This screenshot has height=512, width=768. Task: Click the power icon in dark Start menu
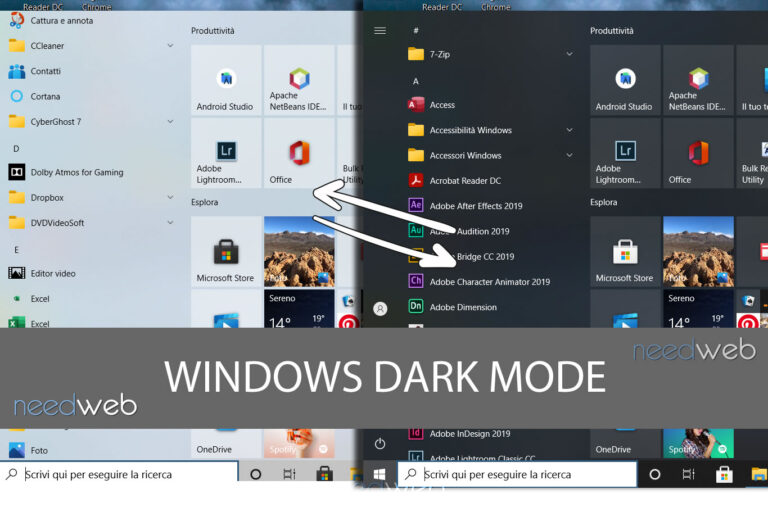pos(380,444)
